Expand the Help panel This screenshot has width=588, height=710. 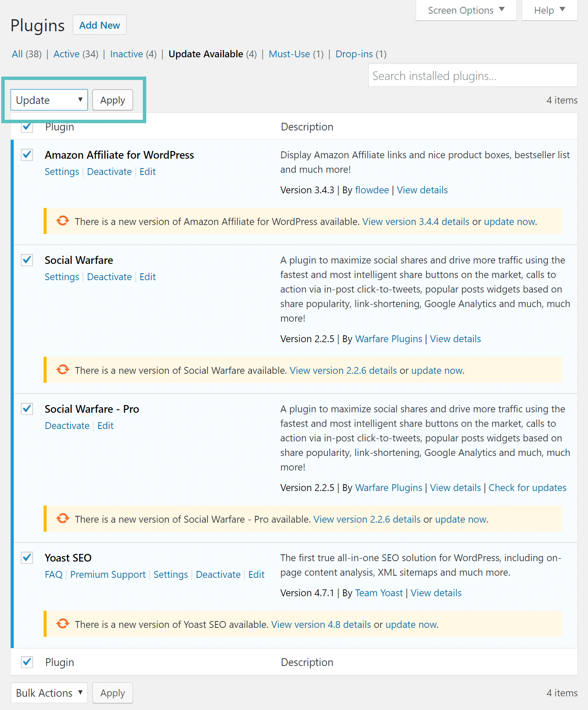pyautogui.click(x=550, y=10)
